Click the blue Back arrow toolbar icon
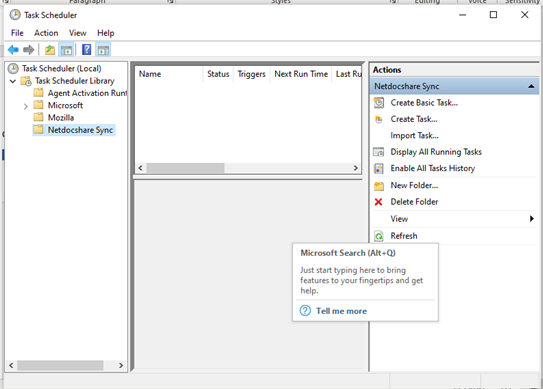543x389 pixels. (13, 50)
